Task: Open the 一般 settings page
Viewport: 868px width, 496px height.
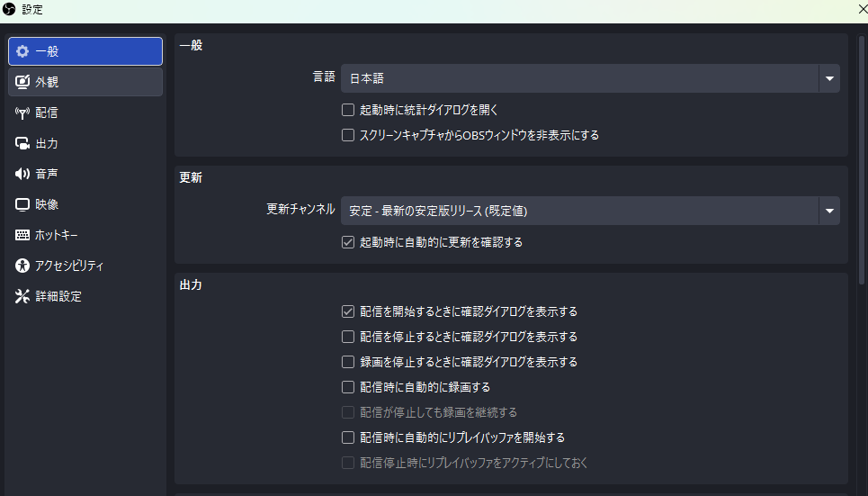Action: click(x=85, y=51)
